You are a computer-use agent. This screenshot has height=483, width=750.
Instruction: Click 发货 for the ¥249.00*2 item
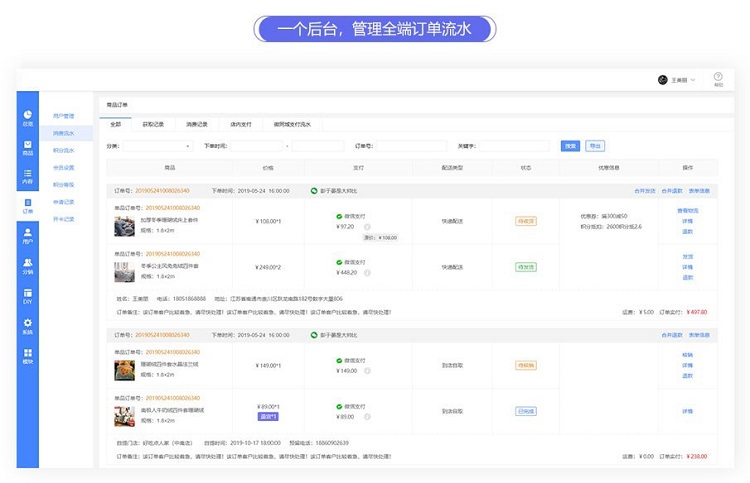[688, 257]
